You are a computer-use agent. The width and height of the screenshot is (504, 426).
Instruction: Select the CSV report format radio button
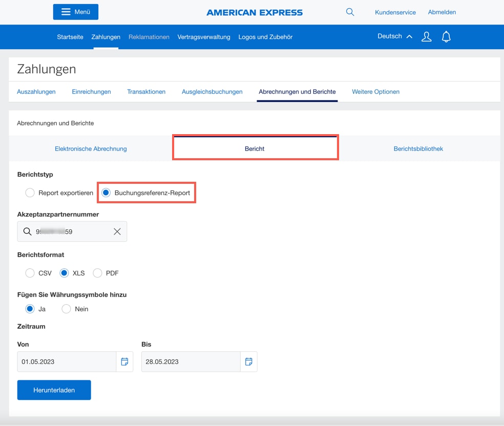tap(30, 273)
